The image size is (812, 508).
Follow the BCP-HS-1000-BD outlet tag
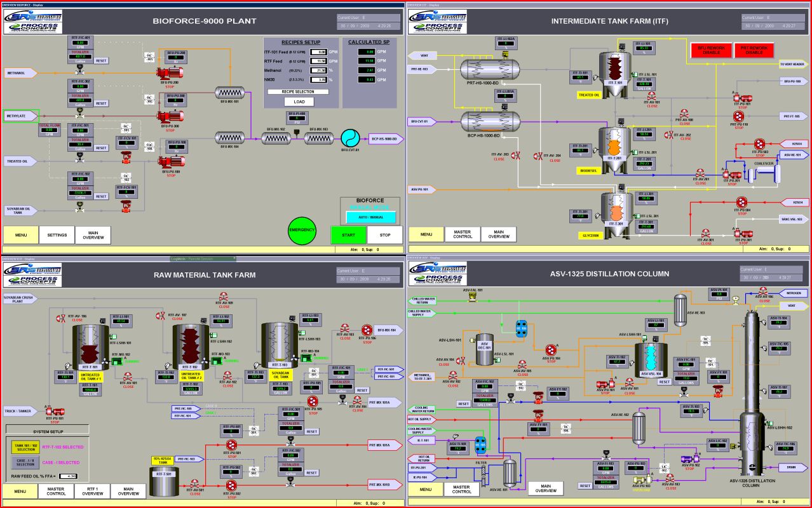[x=386, y=138]
